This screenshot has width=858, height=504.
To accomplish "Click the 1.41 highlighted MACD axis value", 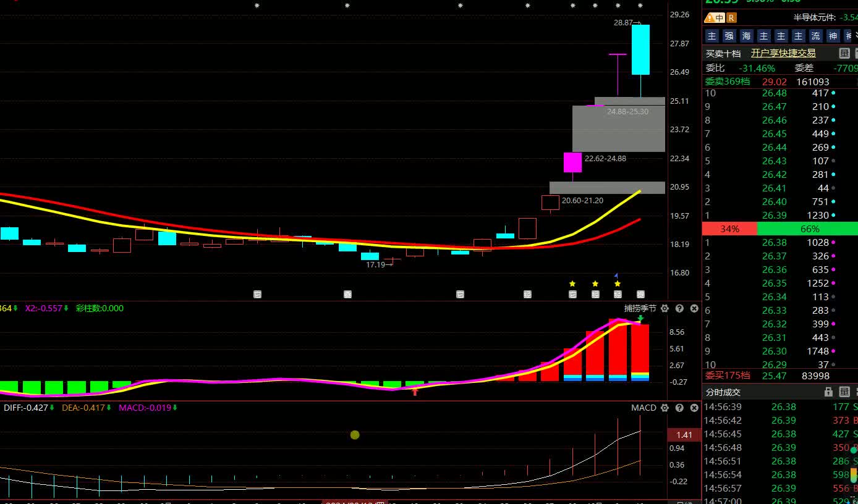I will click(x=684, y=435).
